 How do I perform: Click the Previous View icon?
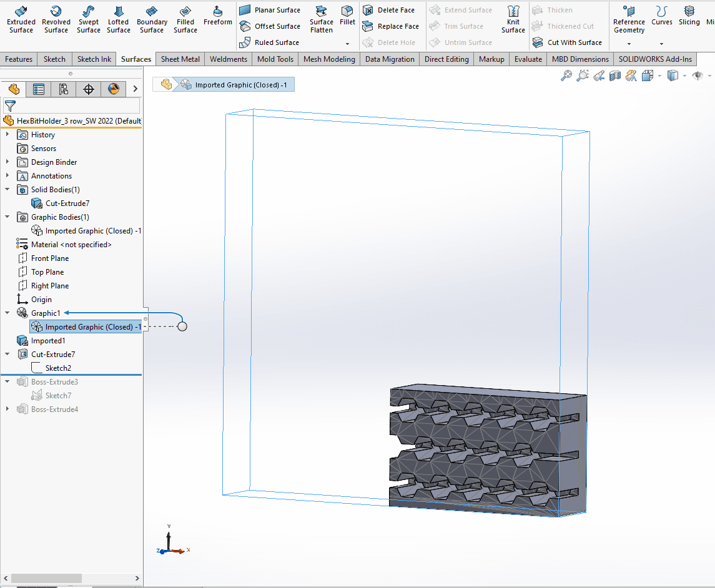[x=599, y=76]
